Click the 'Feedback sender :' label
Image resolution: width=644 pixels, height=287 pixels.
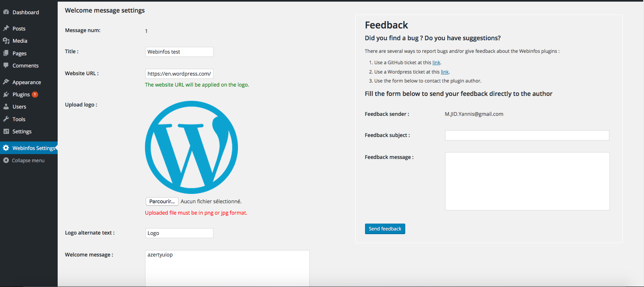tap(387, 114)
